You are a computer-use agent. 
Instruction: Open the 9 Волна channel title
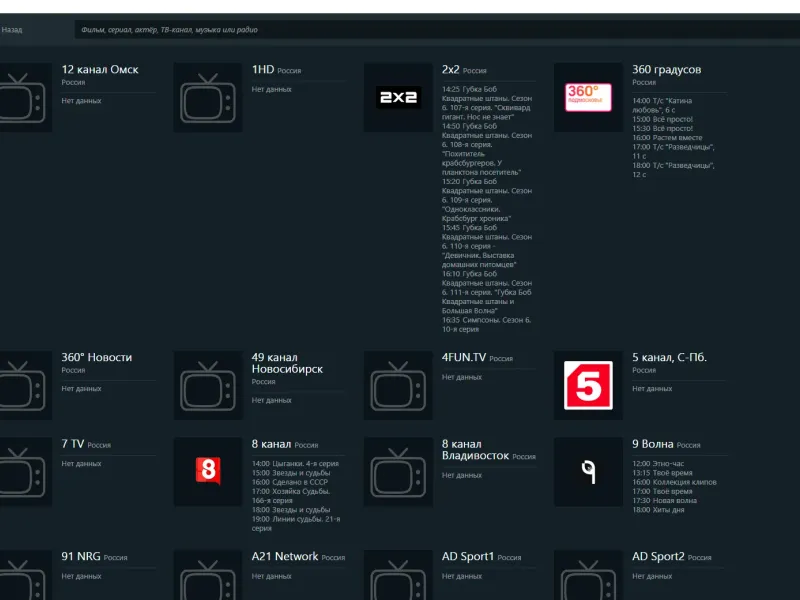(x=653, y=444)
